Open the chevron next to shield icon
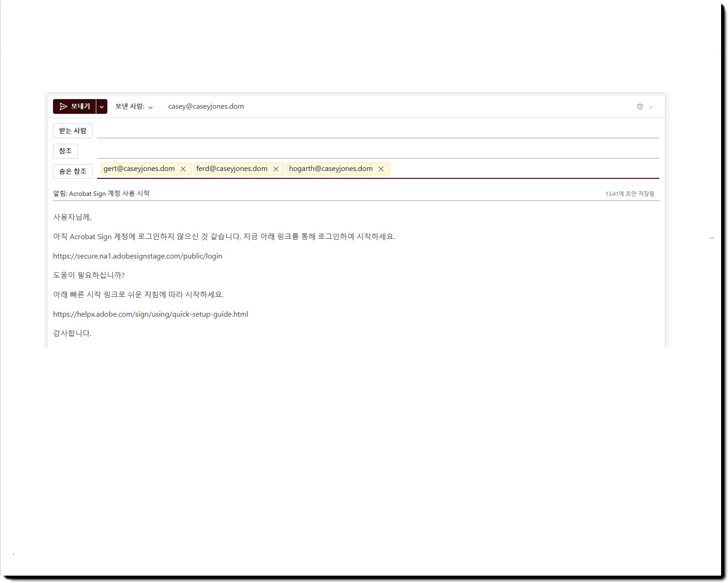 [651, 107]
